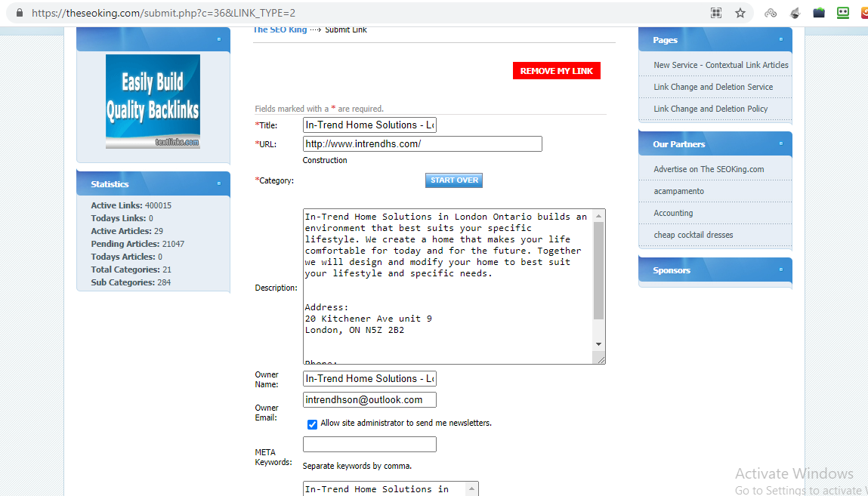Click the Submit Link breadcrumb text
This screenshot has width=868, height=496.
(x=346, y=30)
